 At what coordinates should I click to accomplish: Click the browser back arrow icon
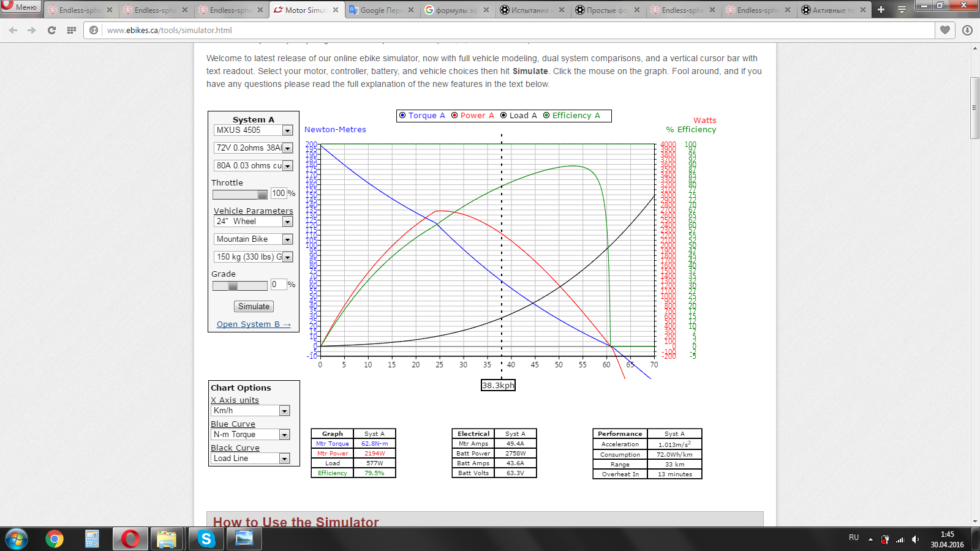pyautogui.click(x=13, y=30)
